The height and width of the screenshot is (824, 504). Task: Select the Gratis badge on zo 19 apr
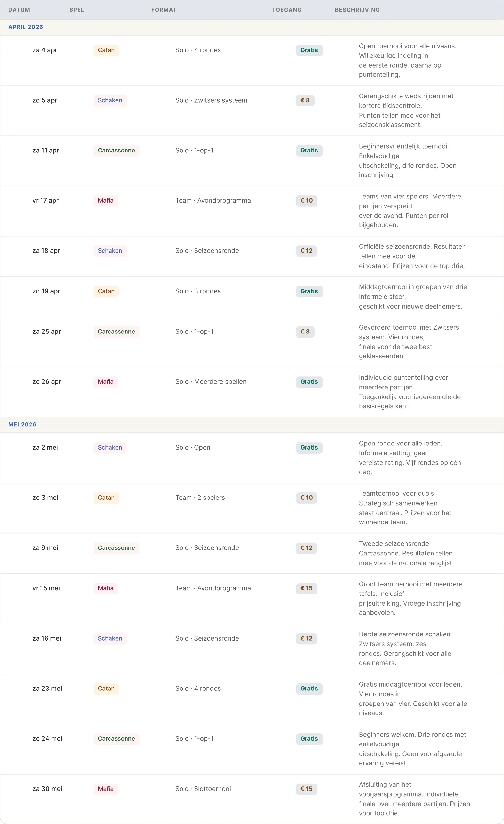309,291
